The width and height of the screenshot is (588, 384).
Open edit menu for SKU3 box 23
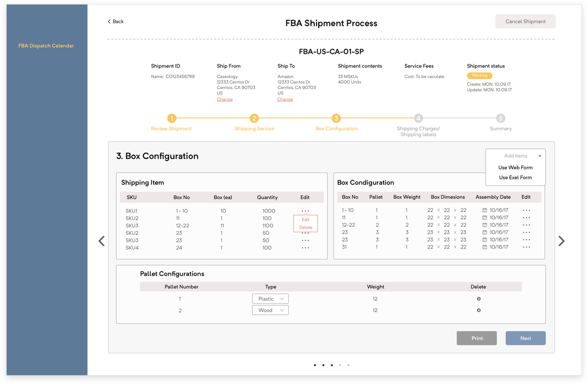point(305,240)
